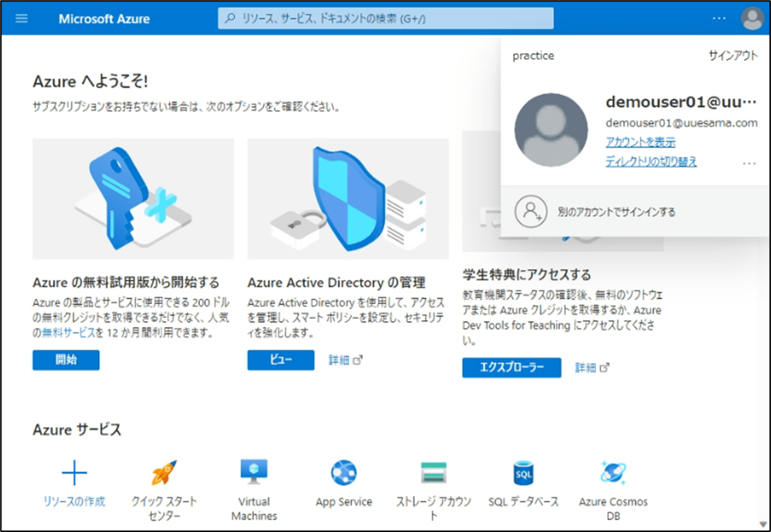Click the large profile picture in the account panel

coord(550,130)
